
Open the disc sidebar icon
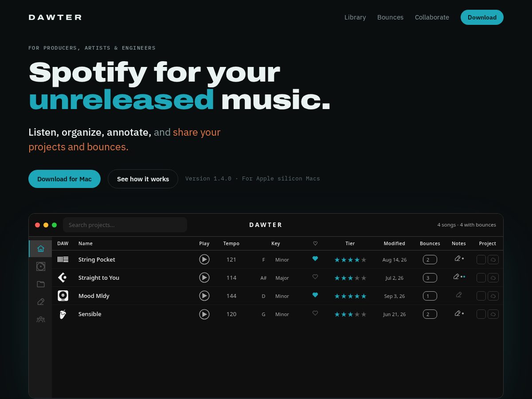click(x=41, y=266)
